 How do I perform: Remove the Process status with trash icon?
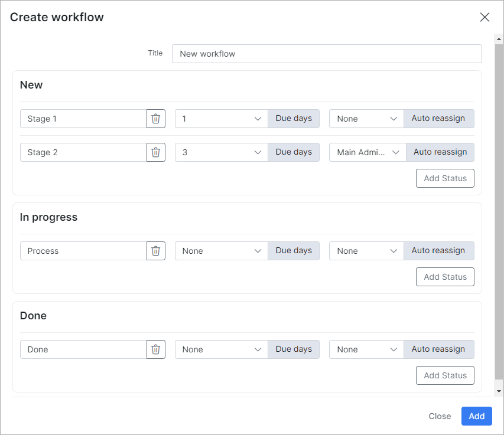[156, 251]
